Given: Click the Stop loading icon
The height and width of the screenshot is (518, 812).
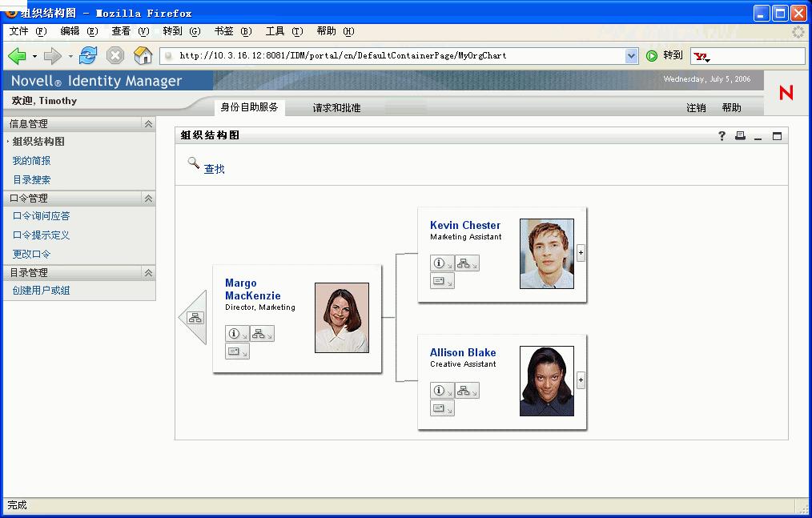Looking at the screenshot, I should pyautogui.click(x=115, y=55).
